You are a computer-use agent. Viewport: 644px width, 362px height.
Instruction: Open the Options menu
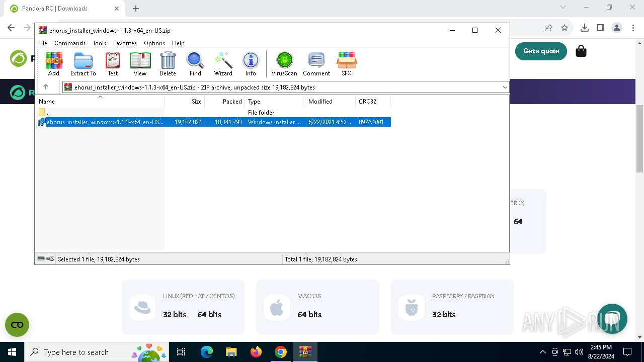pos(154,43)
